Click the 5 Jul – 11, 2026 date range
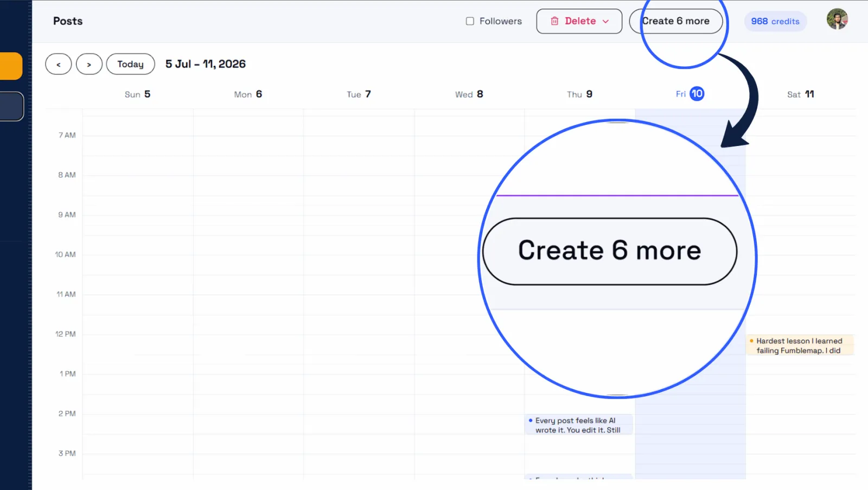Image resolution: width=868 pixels, height=490 pixels. [x=206, y=64]
